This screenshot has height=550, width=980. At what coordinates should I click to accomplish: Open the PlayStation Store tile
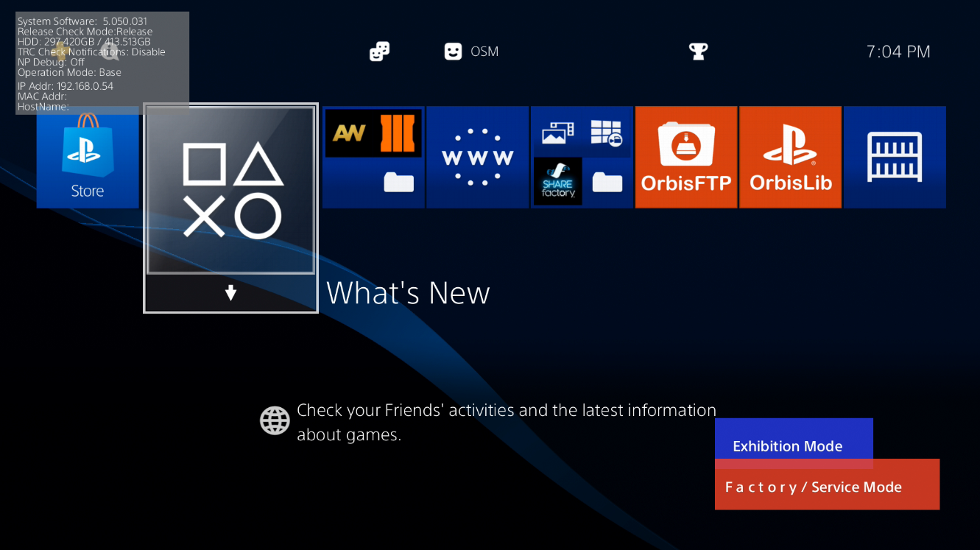coord(88,158)
